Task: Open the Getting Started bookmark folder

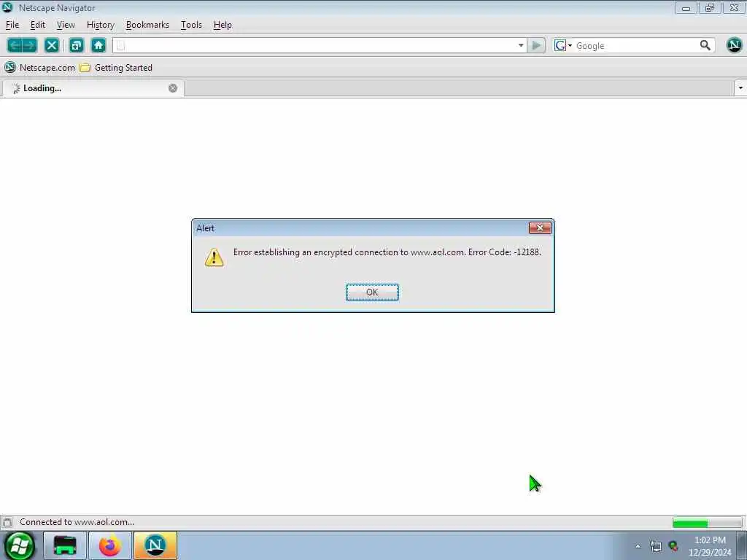Action: coord(116,68)
